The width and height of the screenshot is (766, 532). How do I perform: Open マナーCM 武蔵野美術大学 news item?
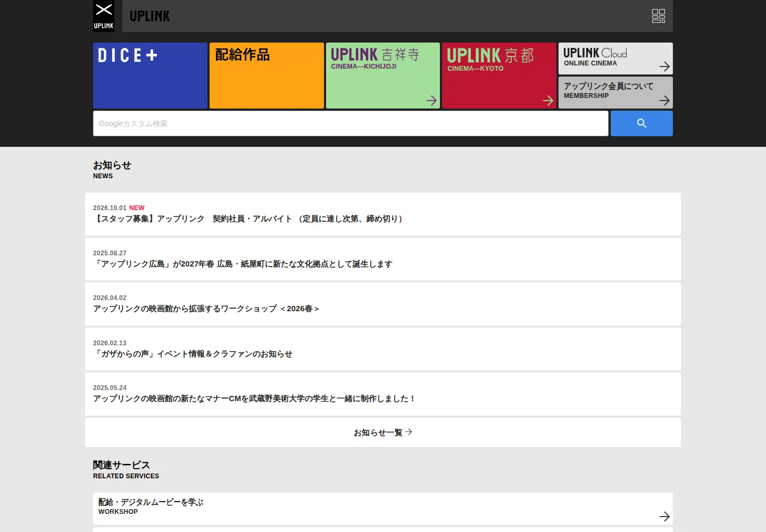(x=383, y=394)
